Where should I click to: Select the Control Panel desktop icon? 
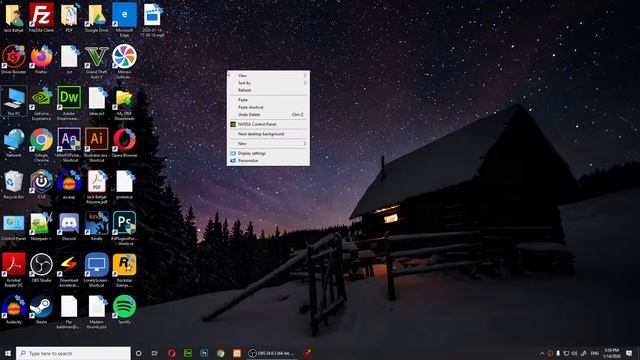click(x=14, y=226)
